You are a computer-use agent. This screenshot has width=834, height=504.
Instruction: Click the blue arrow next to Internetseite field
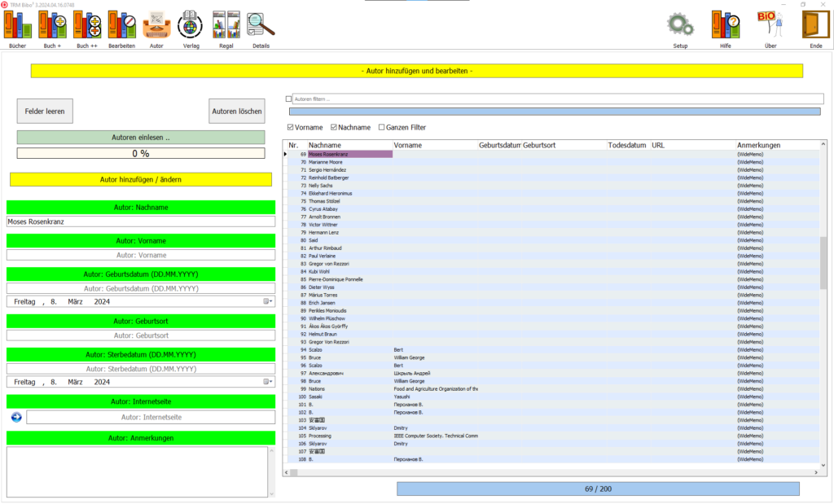click(x=16, y=417)
